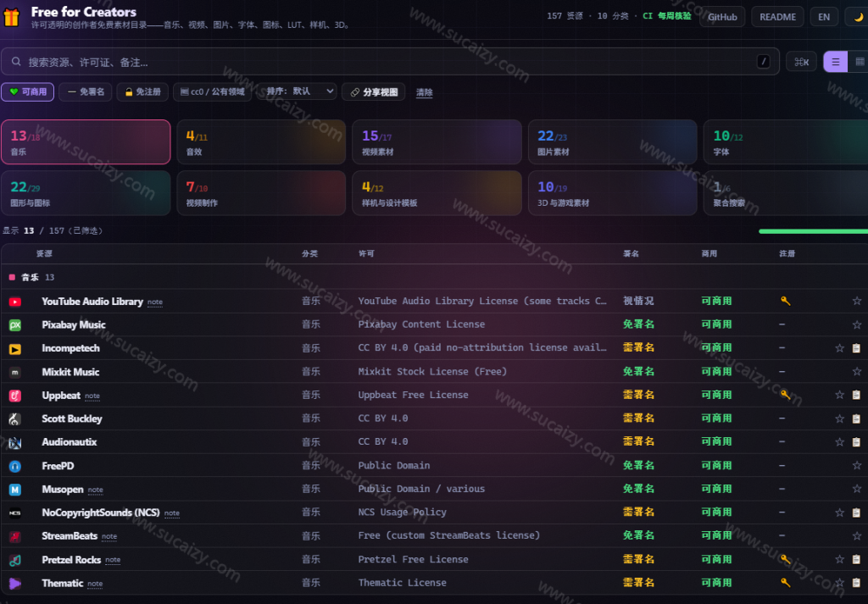Click the FreePD row icon
The height and width of the screenshot is (604, 868).
15,466
